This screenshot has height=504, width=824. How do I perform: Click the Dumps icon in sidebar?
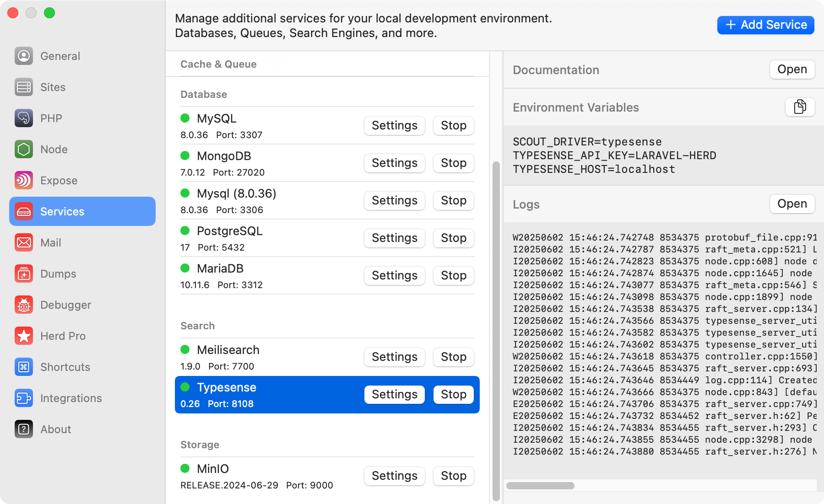(24, 273)
